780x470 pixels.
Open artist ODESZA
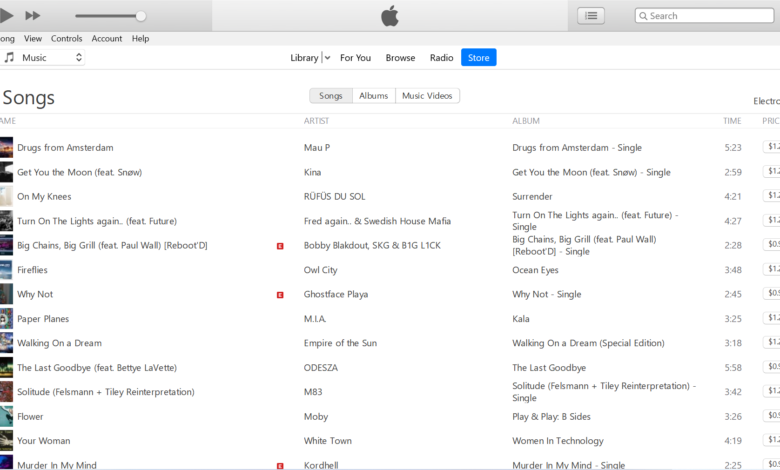321,368
